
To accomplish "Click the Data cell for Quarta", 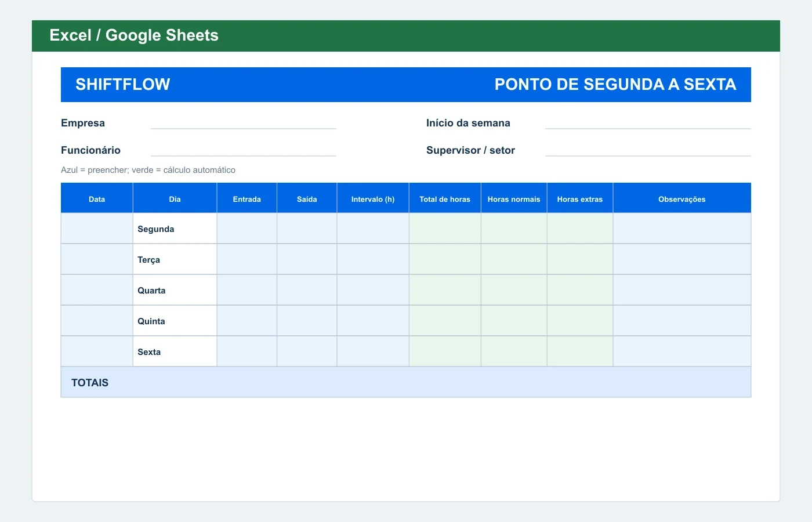I will click(x=97, y=290).
